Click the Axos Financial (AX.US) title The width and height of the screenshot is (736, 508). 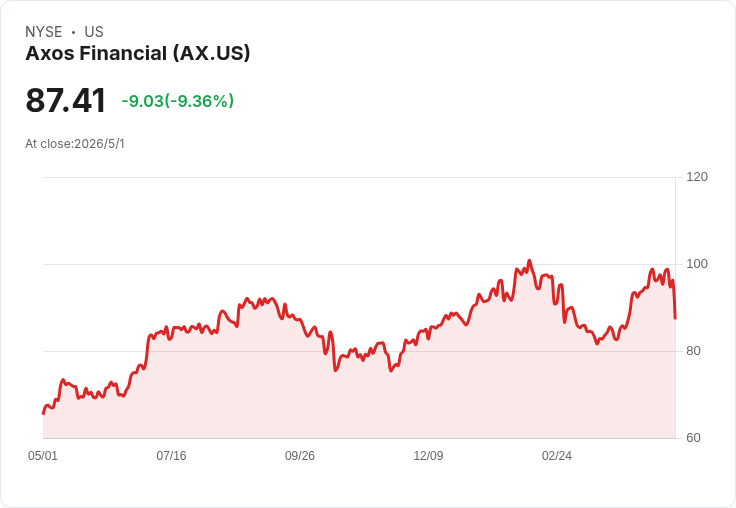[x=138, y=54]
